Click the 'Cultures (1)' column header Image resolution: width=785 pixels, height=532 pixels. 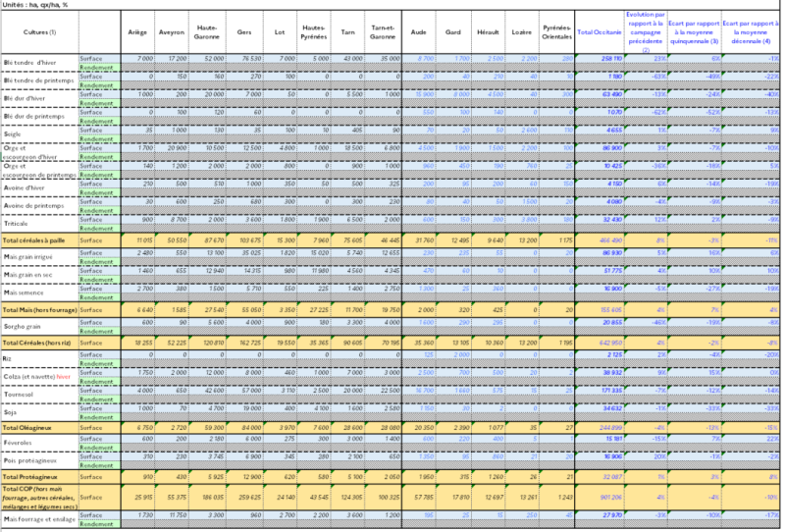tap(39, 32)
